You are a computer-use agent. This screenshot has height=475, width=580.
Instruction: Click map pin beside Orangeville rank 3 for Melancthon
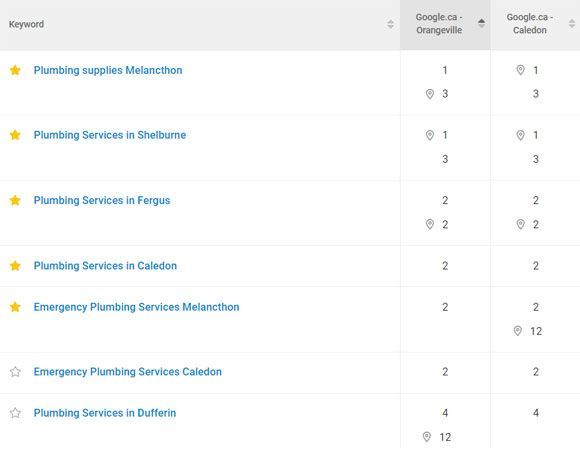click(430, 94)
